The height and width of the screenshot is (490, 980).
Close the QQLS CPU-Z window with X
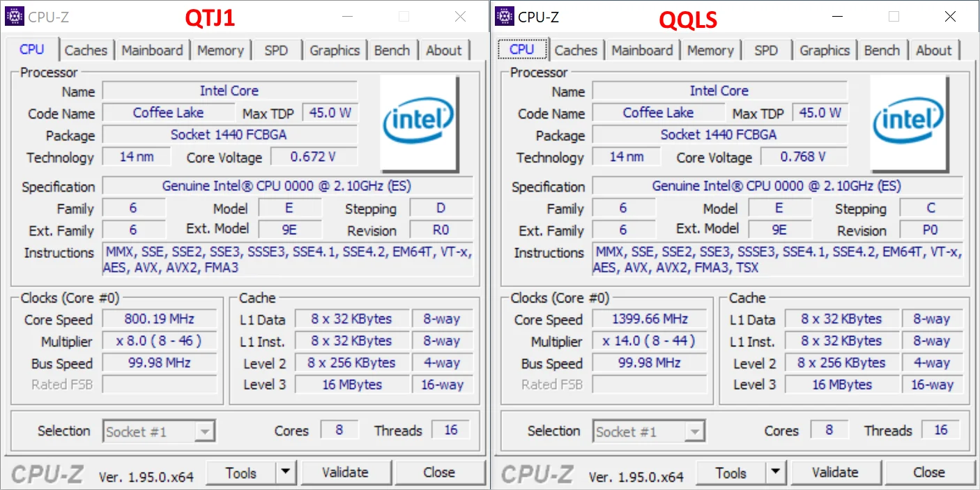coord(950,17)
